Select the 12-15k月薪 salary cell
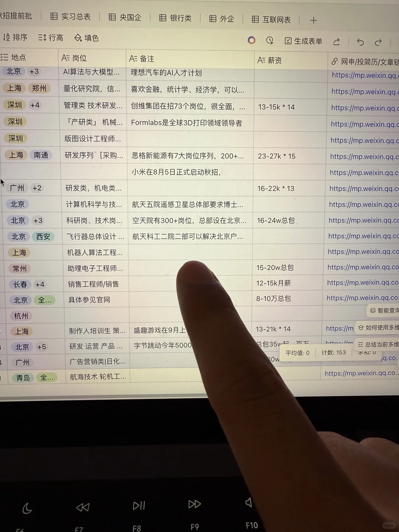This screenshot has height=532, width=399. 287,283
